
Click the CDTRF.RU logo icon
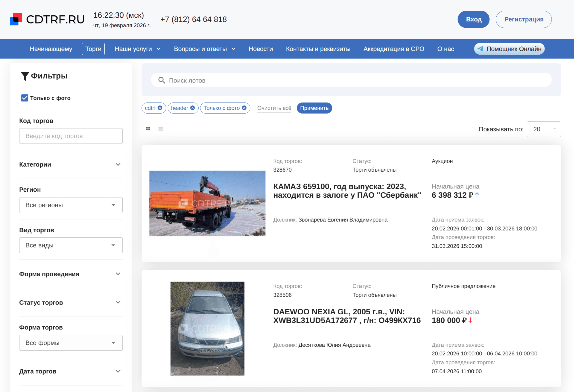16,19
